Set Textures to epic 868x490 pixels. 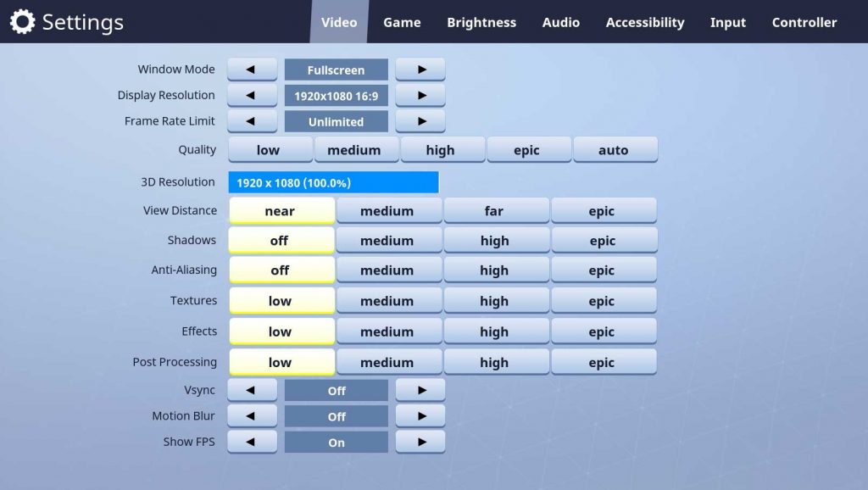pos(604,301)
